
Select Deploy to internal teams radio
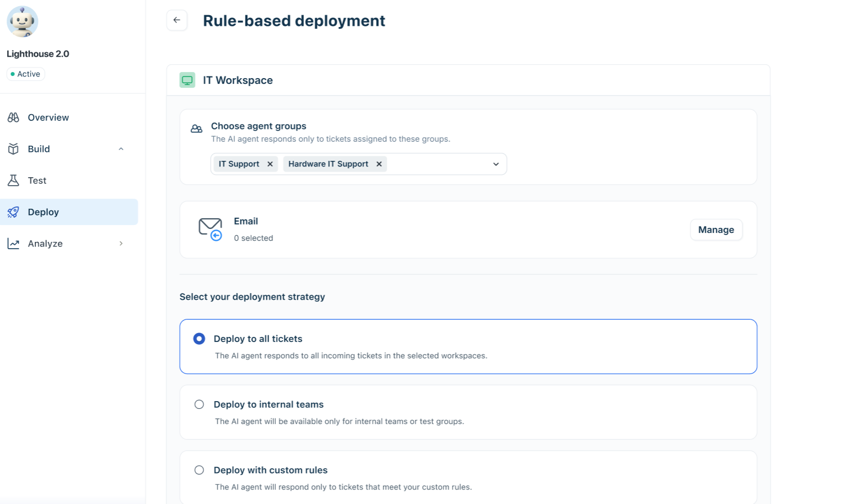point(199,404)
